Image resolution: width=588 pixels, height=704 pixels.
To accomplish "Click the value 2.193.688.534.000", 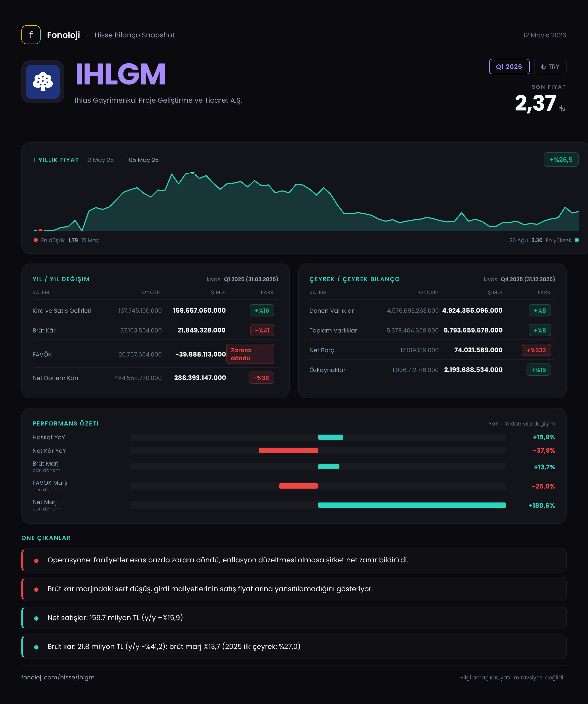I will (x=473, y=370).
